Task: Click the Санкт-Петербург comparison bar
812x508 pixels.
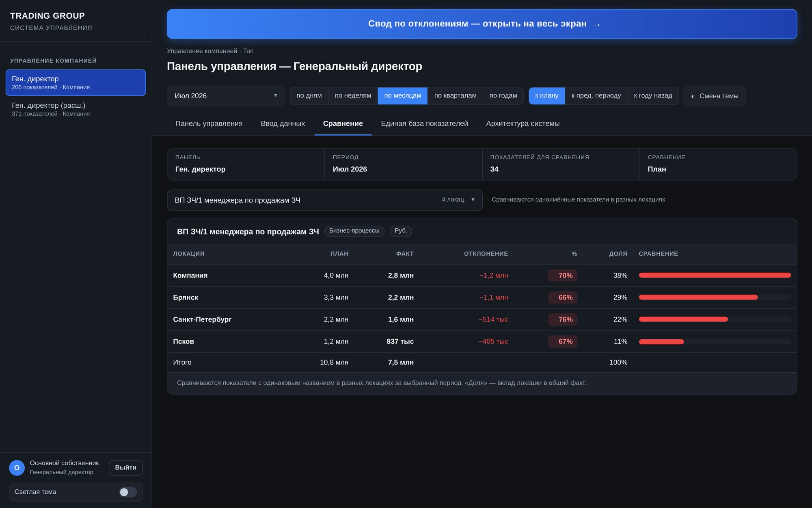Action: pos(715,319)
